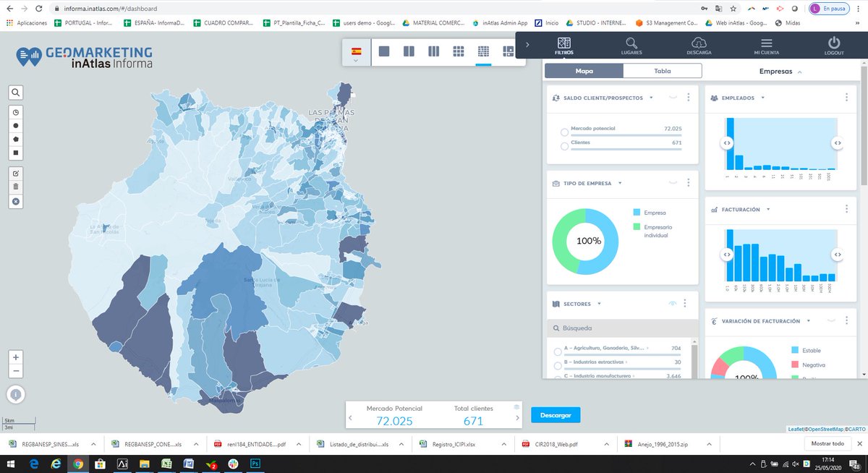Open Photoshop from the Windows taskbar
Image resolution: width=868 pixels, height=473 pixels.
coord(255,464)
